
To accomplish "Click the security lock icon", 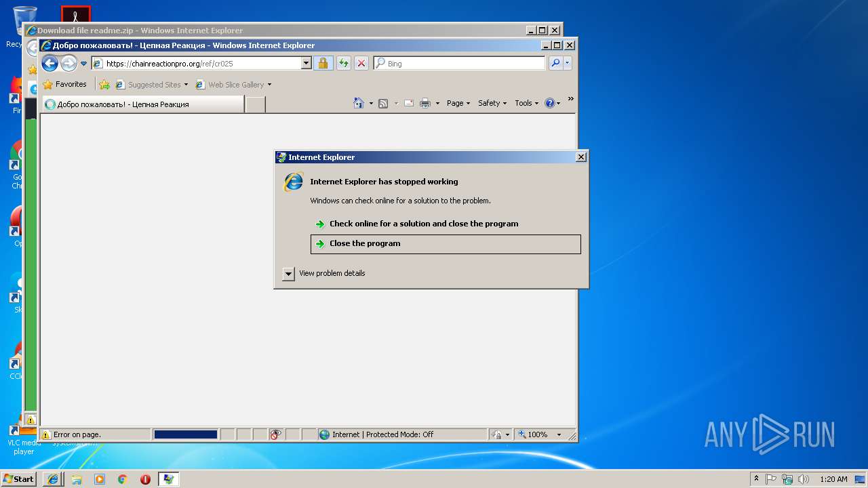I will pos(323,64).
